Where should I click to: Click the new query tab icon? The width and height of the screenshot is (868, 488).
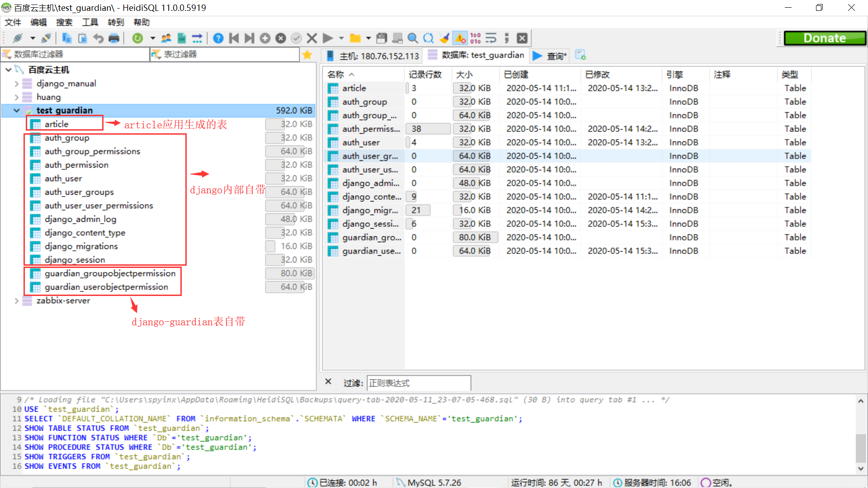pos(580,55)
